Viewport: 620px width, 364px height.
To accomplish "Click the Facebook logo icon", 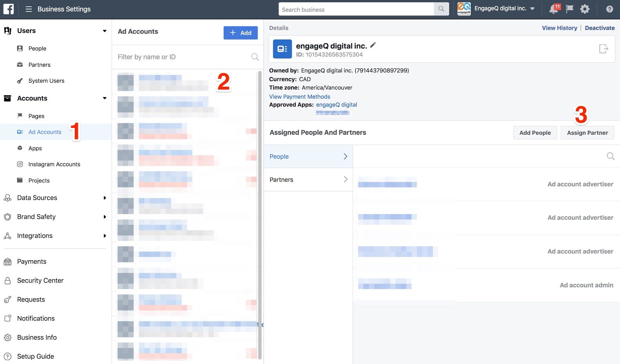I will [9, 9].
